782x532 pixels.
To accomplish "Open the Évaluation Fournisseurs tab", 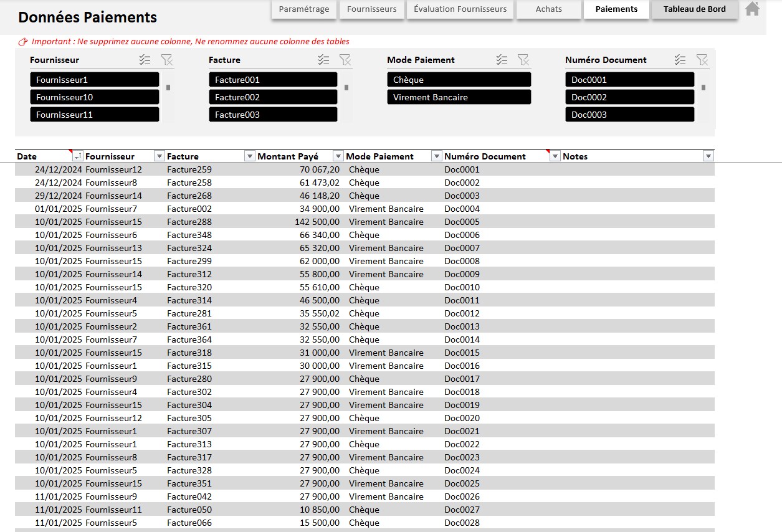I will 460,9.
